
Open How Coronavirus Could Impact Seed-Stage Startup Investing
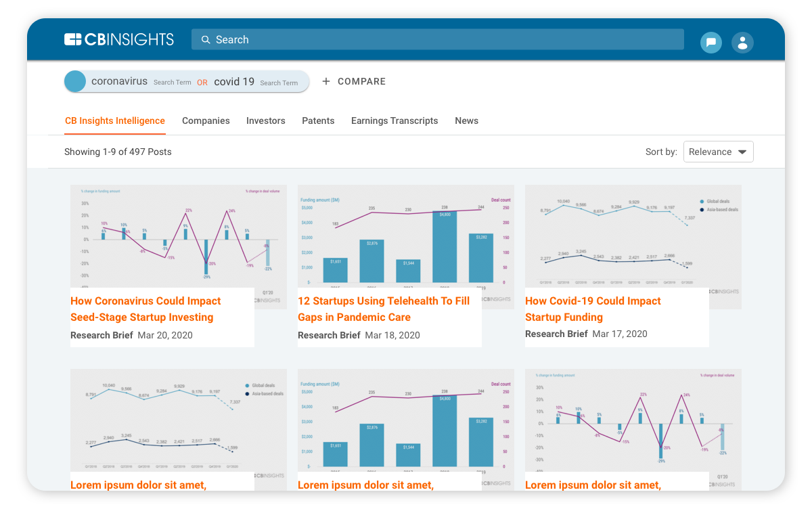(x=145, y=309)
